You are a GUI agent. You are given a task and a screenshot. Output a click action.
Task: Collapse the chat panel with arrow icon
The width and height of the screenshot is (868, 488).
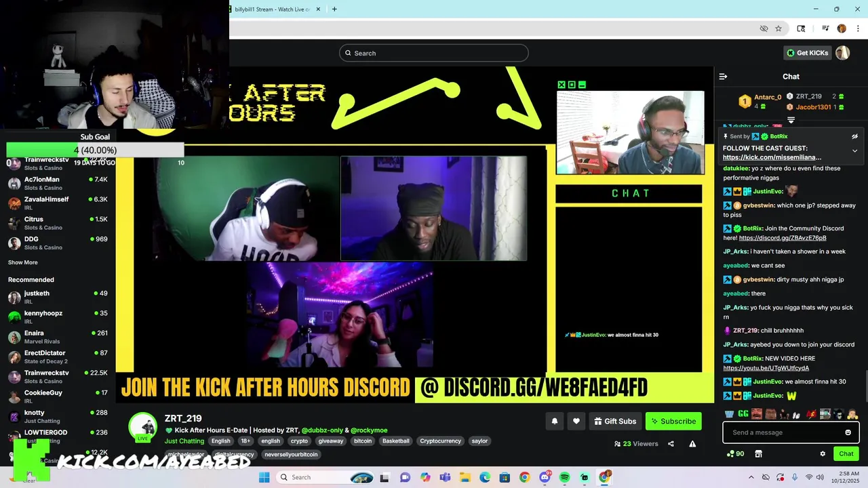723,77
